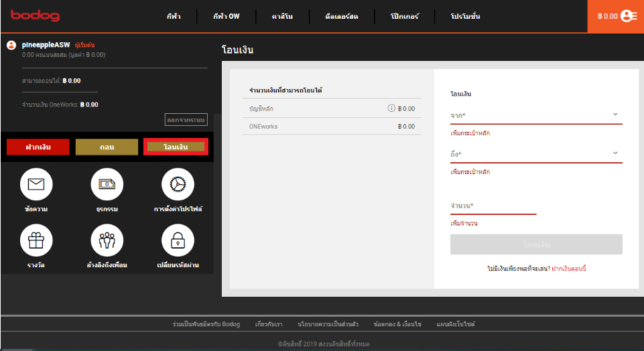Screen dimensions: 644x351
Task: Click the สามารถถอนได้ withdrawable balance text
Action: (52, 81)
